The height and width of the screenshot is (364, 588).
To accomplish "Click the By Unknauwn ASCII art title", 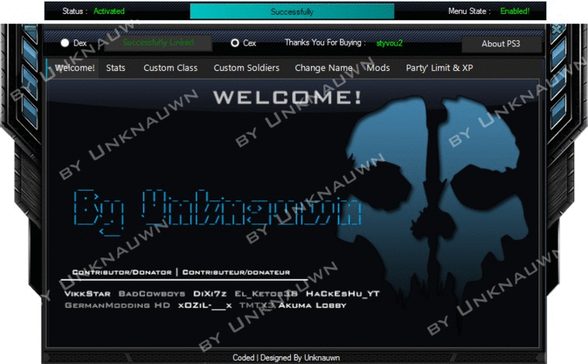I will [x=218, y=212].
